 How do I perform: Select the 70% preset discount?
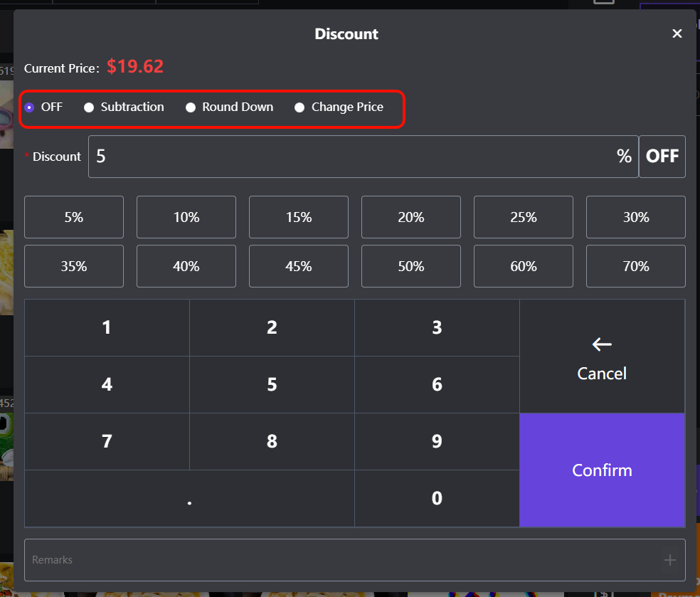pyautogui.click(x=636, y=266)
